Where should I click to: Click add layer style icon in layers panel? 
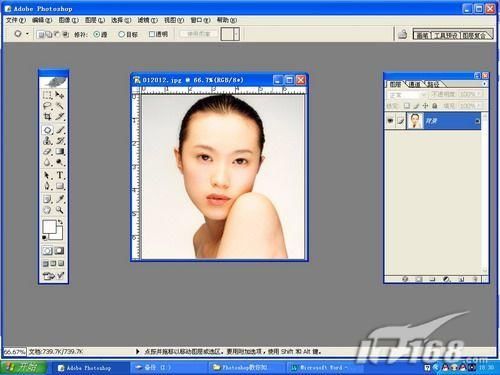click(x=405, y=279)
